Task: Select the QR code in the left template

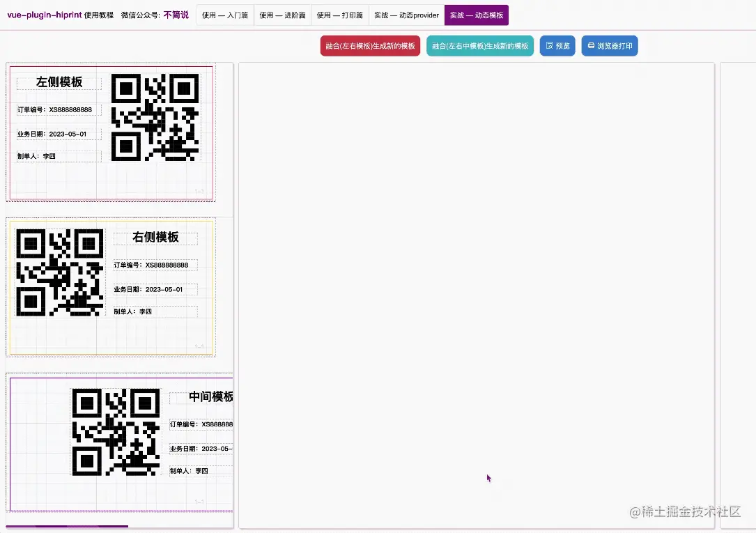Action: pyautogui.click(x=155, y=116)
